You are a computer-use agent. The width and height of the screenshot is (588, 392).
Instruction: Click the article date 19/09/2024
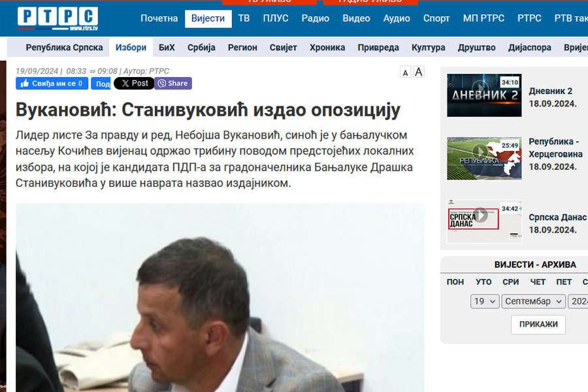tap(37, 71)
